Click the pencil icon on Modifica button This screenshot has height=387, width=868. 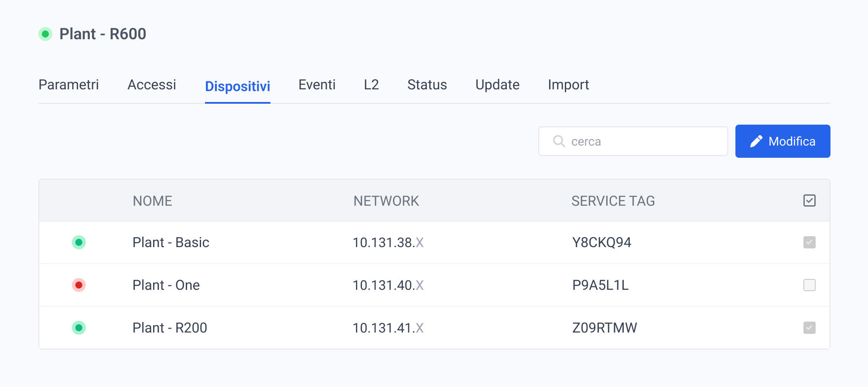tap(756, 141)
